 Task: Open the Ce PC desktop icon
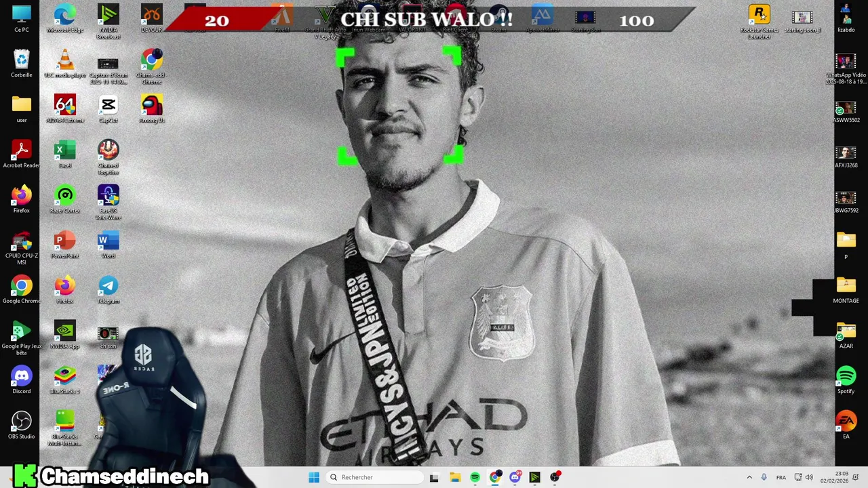[22, 18]
